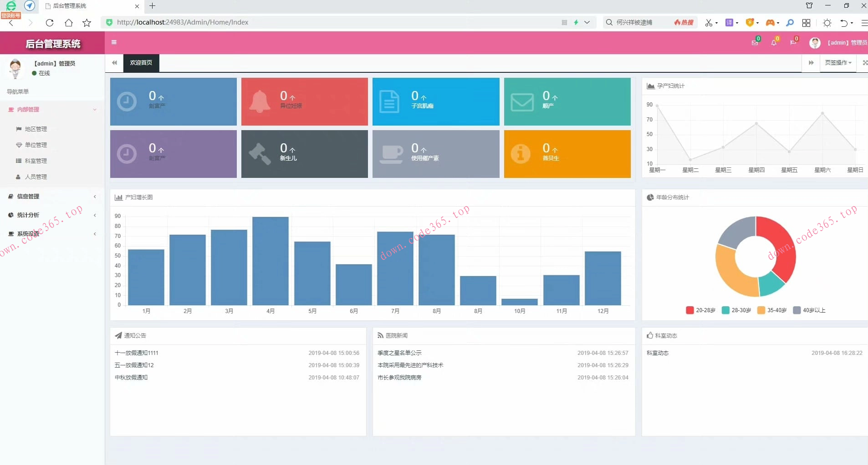Expand the 信息管理 sidebar menu

point(28,197)
